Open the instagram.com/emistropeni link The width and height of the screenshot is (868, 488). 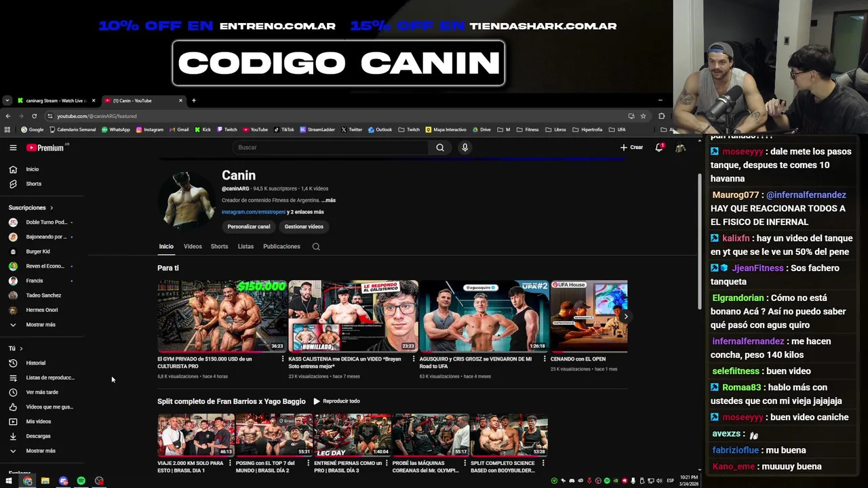254,212
